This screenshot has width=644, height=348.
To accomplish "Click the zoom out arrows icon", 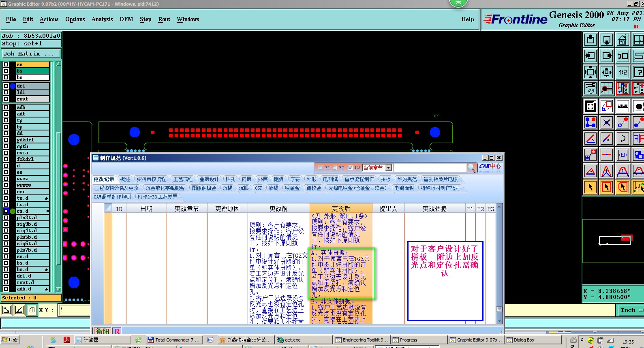I will click(x=607, y=73).
